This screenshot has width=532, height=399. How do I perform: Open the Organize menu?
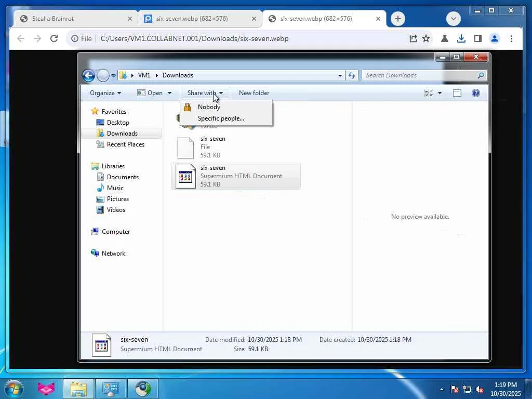[105, 93]
